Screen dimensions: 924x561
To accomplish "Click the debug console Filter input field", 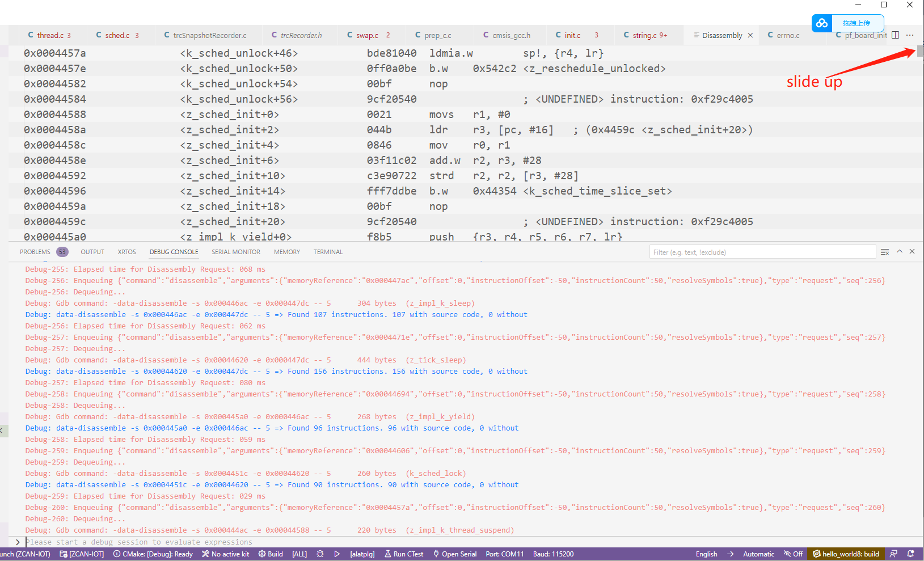I will (762, 252).
